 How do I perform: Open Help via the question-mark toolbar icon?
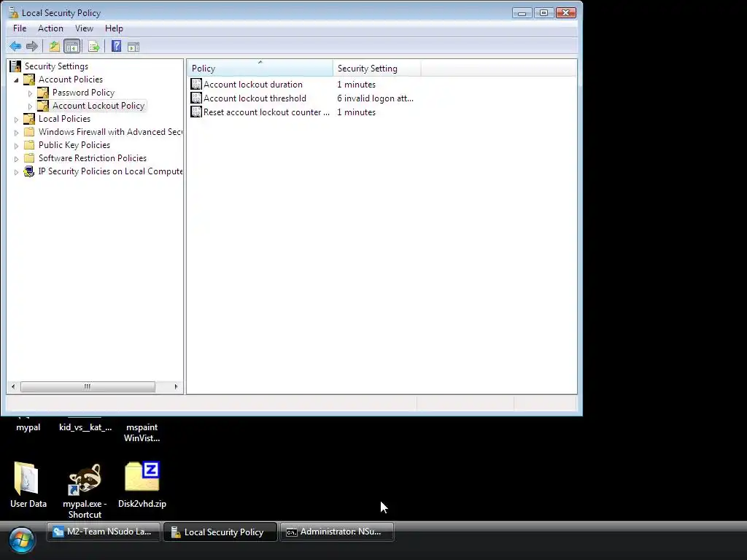click(116, 46)
